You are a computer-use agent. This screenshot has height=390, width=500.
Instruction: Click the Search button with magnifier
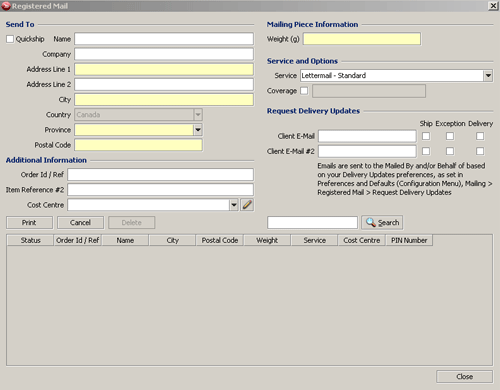[382, 223]
